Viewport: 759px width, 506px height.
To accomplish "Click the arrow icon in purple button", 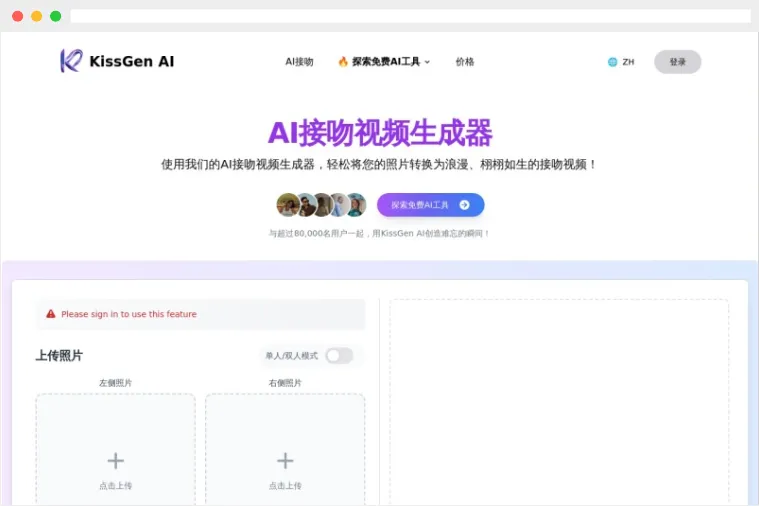I will [x=464, y=205].
